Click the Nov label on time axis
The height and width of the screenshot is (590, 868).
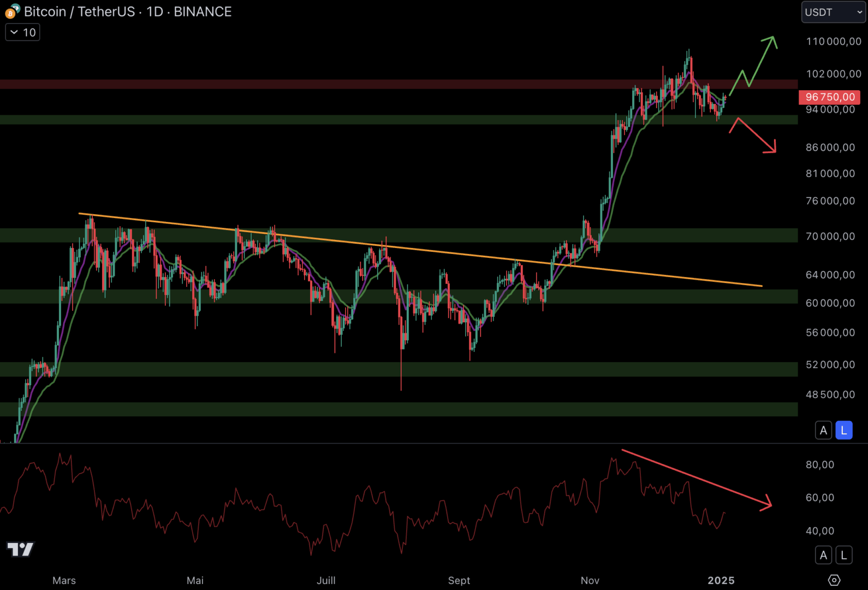click(590, 580)
